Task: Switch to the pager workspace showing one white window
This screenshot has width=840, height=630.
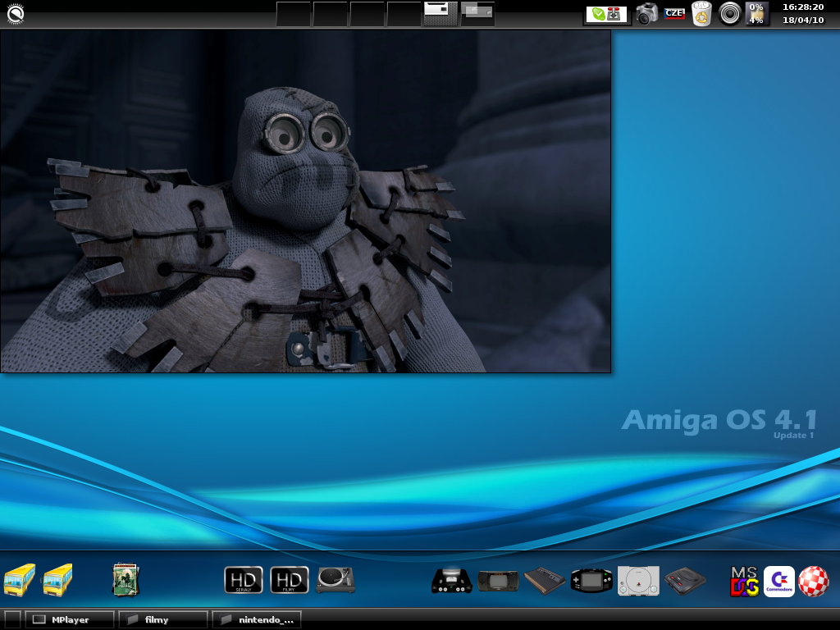Action: [441, 14]
